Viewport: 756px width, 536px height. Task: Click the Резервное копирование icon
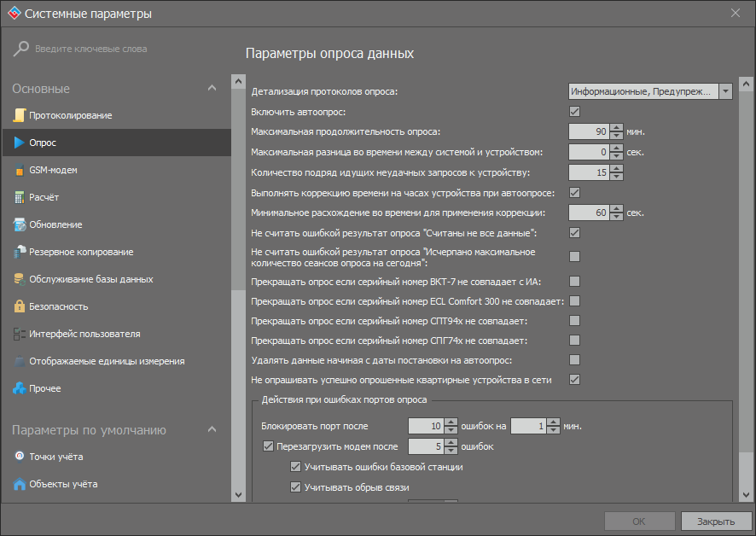coord(20,252)
